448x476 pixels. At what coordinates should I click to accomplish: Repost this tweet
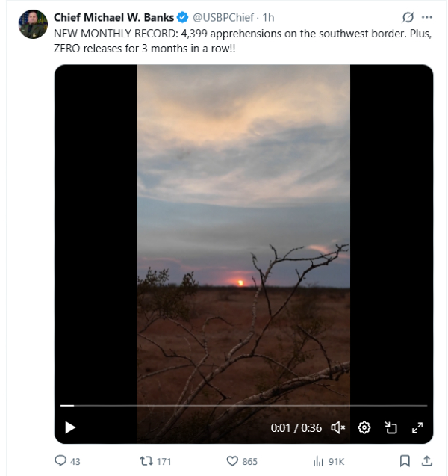tap(146, 461)
